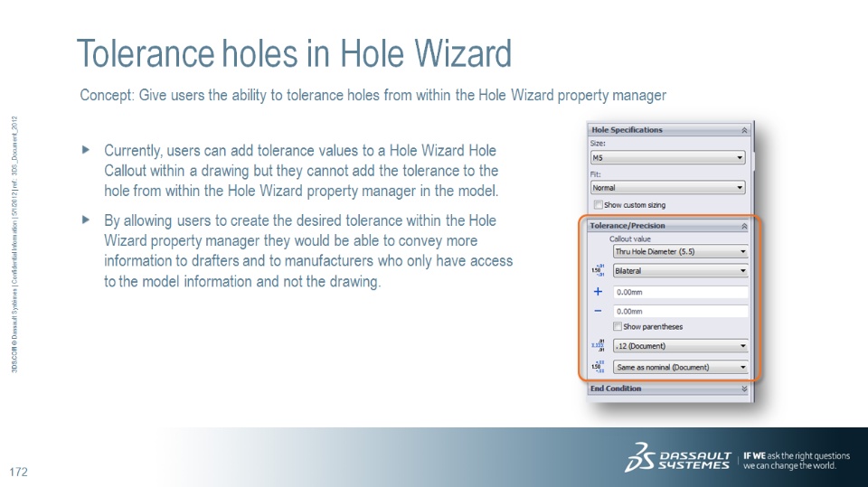Click the Callout value label
This screenshot has height=487, width=868.
(x=630, y=239)
